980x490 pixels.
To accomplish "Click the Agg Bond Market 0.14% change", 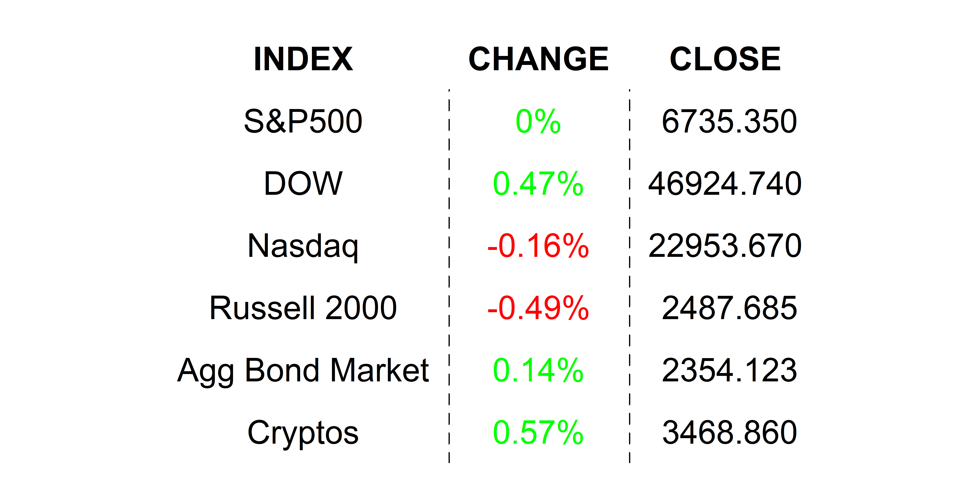I will (x=538, y=371).
